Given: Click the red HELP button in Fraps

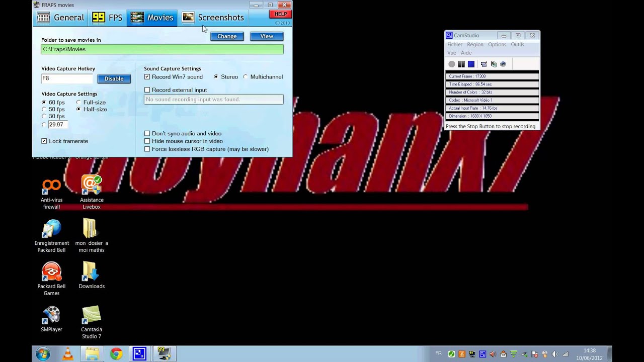Looking at the screenshot, I should [x=280, y=14].
